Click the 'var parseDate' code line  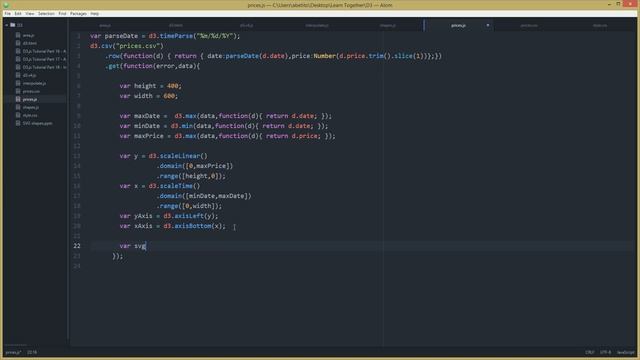[165, 36]
